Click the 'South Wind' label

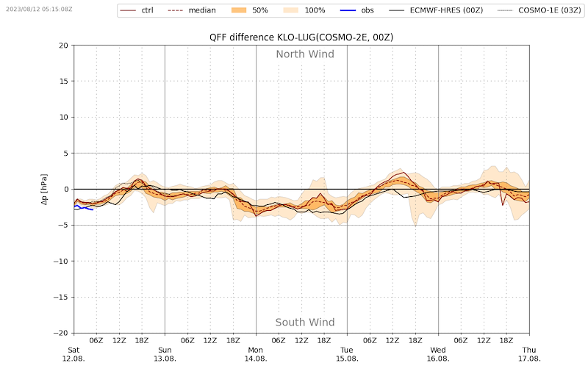(305, 323)
